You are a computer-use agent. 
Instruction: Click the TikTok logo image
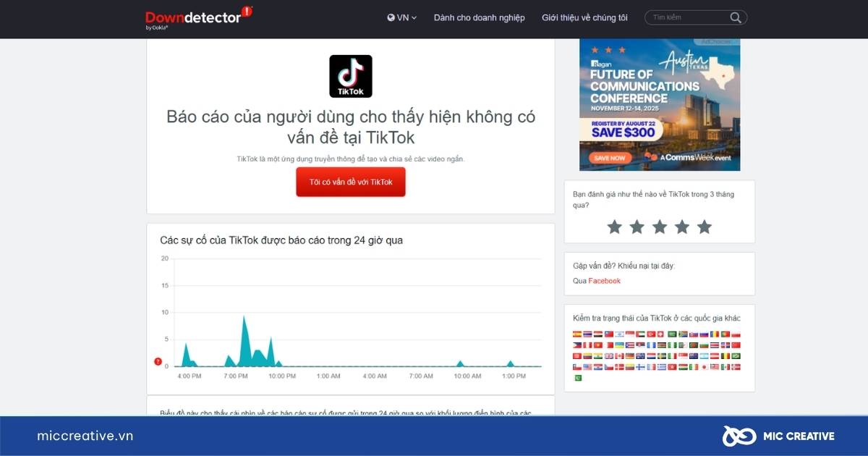point(351,76)
